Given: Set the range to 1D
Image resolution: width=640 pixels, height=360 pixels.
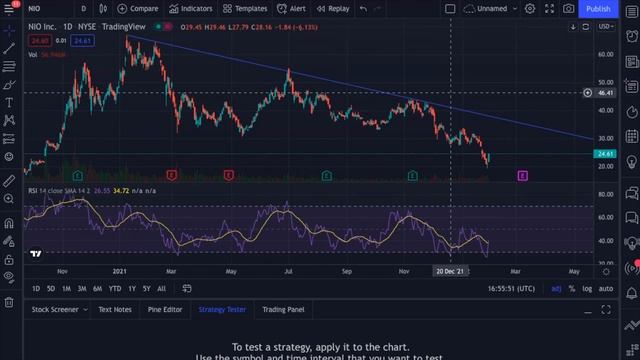Looking at the screenshot, I should tap(36, 289).
